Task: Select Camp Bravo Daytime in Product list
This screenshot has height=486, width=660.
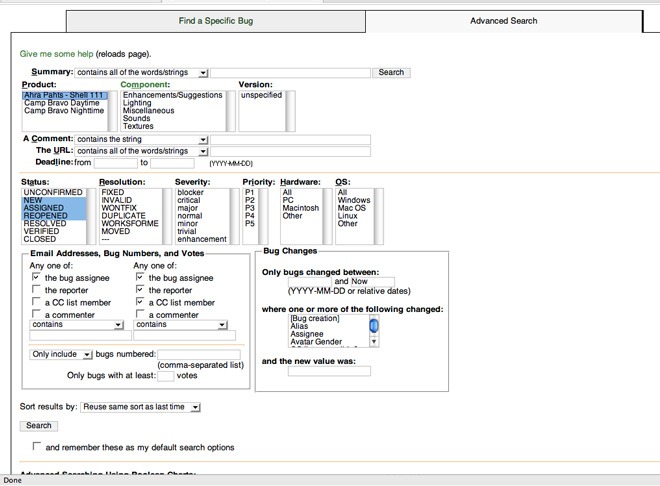Action: (x=62, y=103)
